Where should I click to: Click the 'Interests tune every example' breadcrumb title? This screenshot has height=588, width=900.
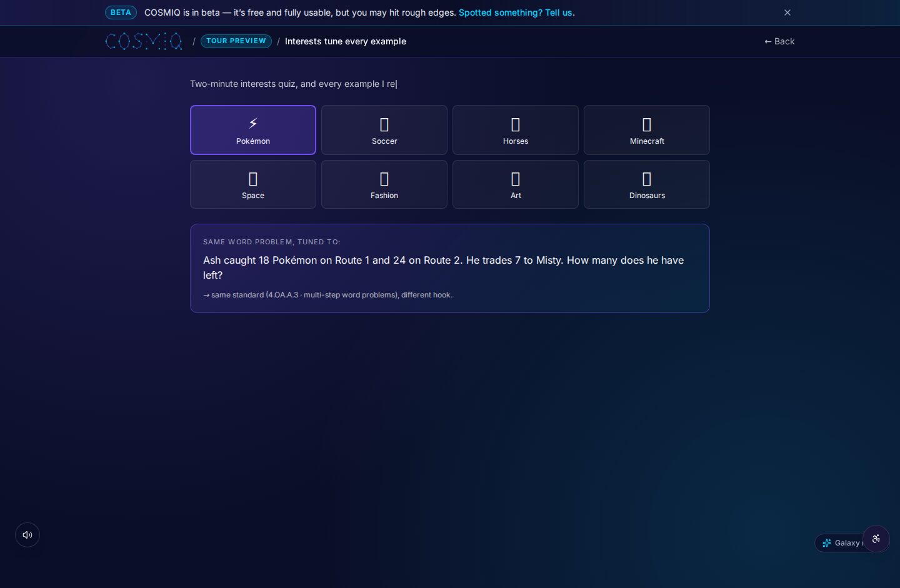(x=346, y=41)
